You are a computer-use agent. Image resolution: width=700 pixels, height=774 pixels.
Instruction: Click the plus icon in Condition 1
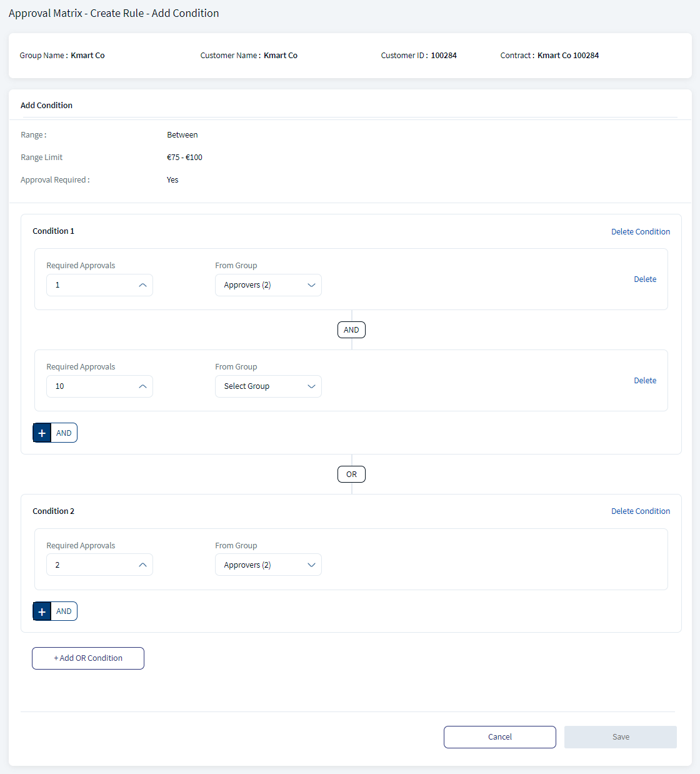[x=42, y=433]
